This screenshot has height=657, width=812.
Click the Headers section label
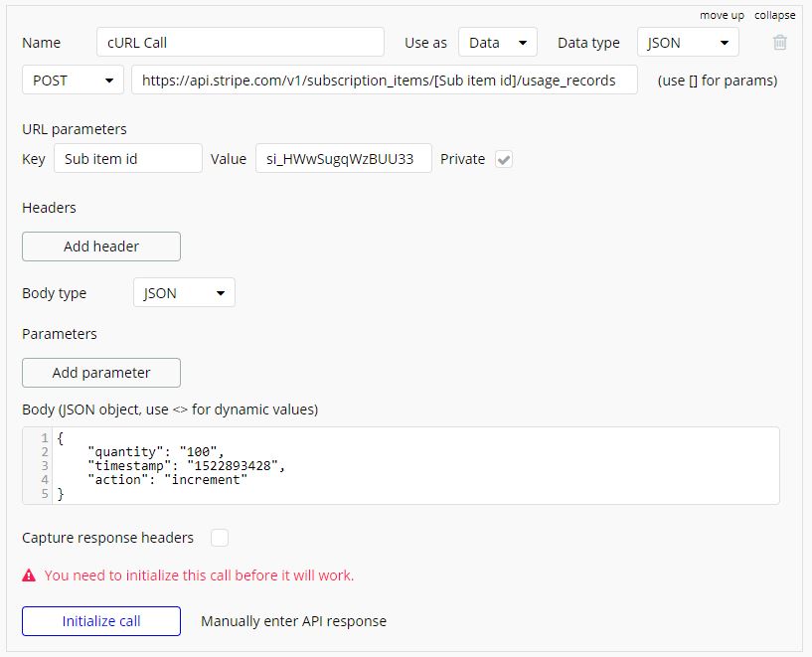49,208
